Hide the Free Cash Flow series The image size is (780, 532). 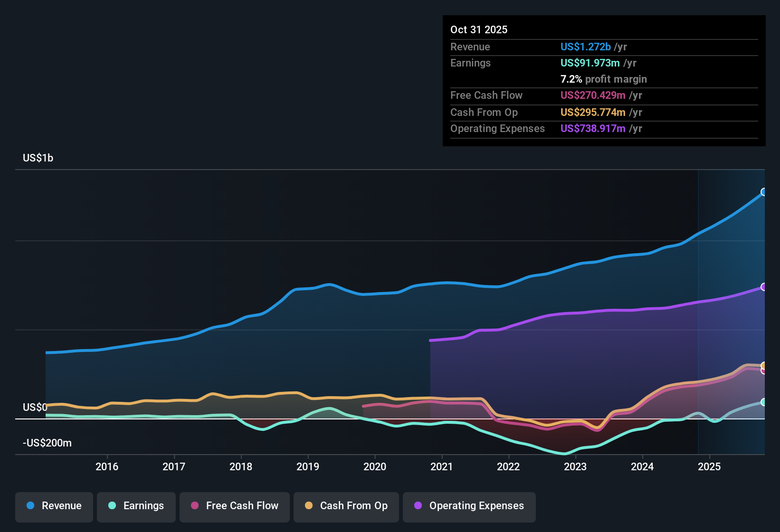coord(234,506)
